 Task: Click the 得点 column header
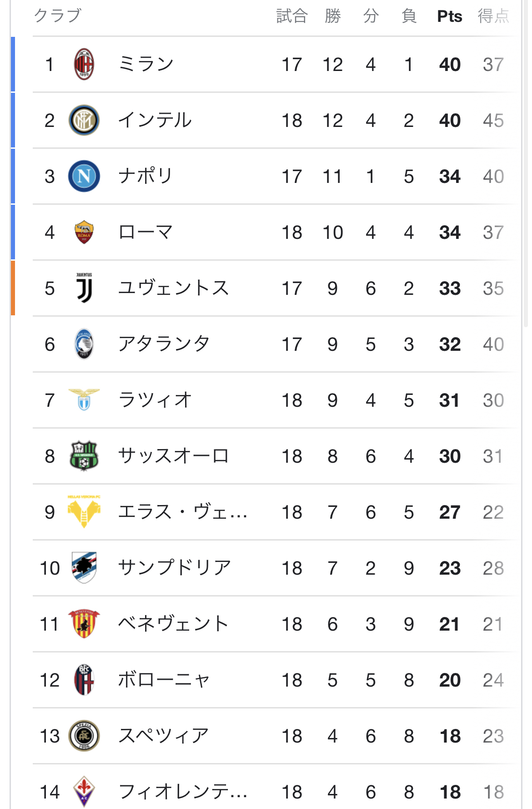(493, 16)
